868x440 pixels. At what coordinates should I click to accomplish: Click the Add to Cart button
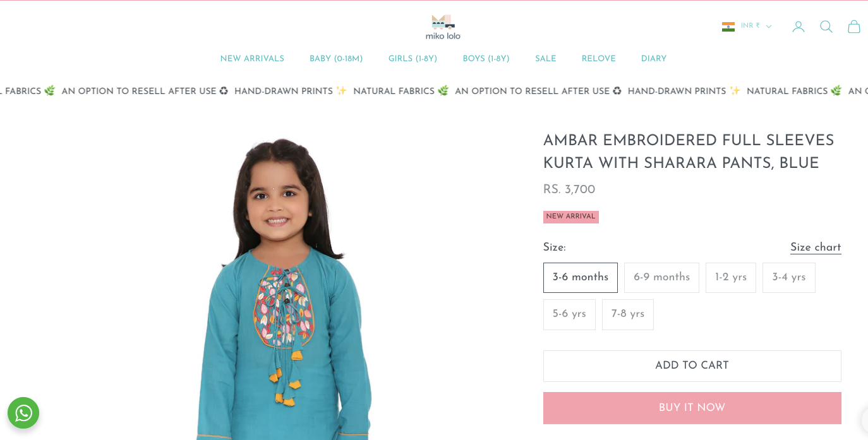[x=692, y=366]
